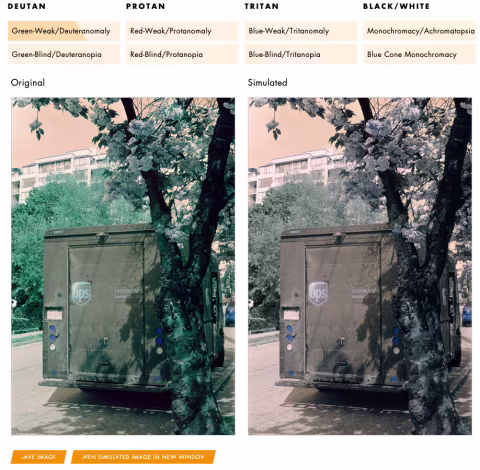Click the Tritan category heading

pyautogui.click(x=262, y=6)
